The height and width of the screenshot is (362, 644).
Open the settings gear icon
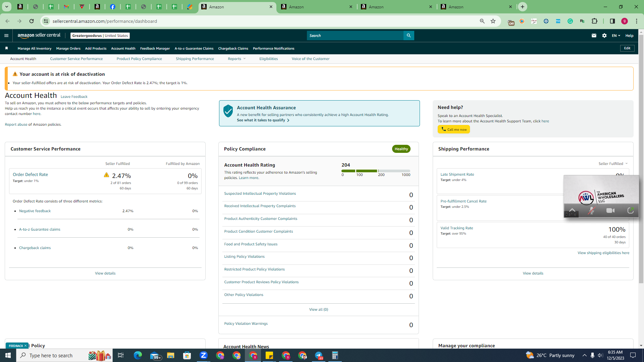click(604, 36)
